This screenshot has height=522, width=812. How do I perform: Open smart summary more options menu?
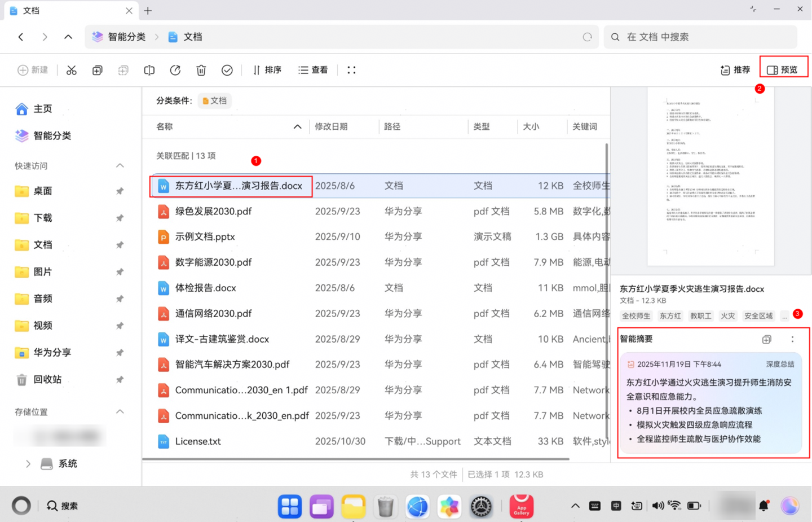pyautogui.click(x=793, y=339)
